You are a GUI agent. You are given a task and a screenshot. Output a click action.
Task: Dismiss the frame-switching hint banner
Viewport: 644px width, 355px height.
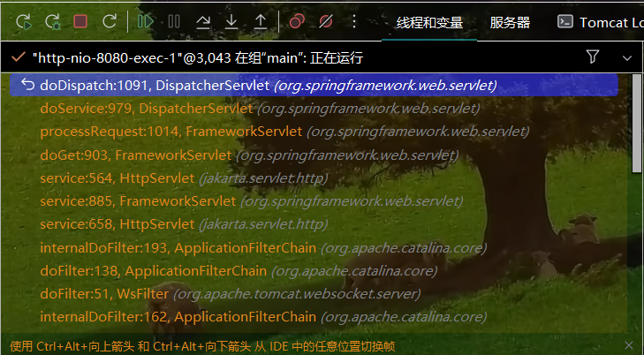[x=629, y=345]
